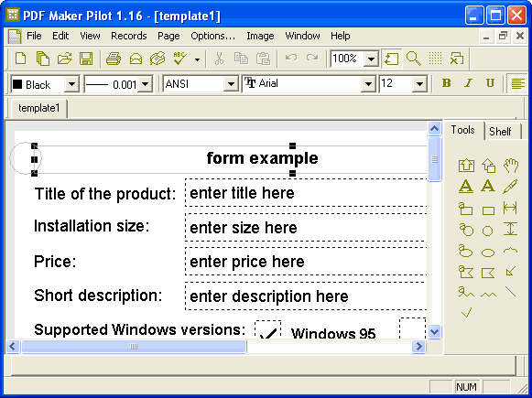Select the horizontal dimension tool
Viewport: 532px width, 398px height.
pyautogui.click(x=510, y=208)
